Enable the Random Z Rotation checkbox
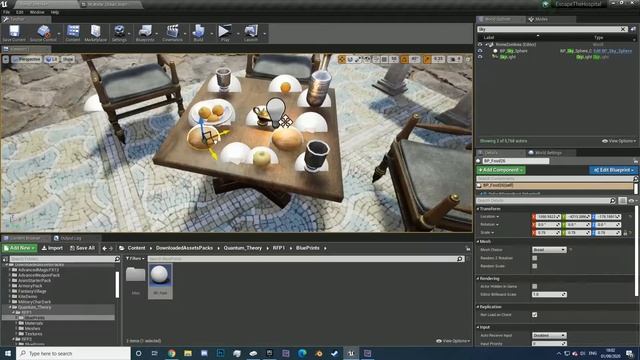640x360 pixels. 535,258
